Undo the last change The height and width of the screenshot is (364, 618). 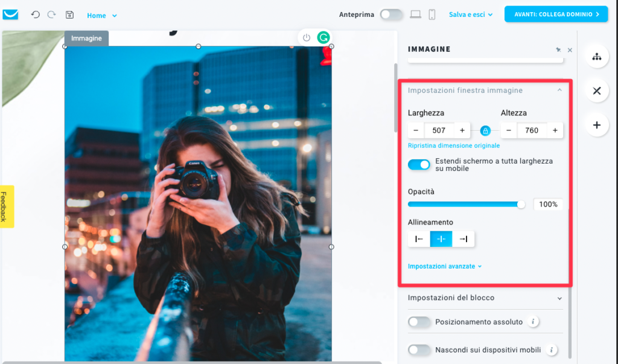35,14
